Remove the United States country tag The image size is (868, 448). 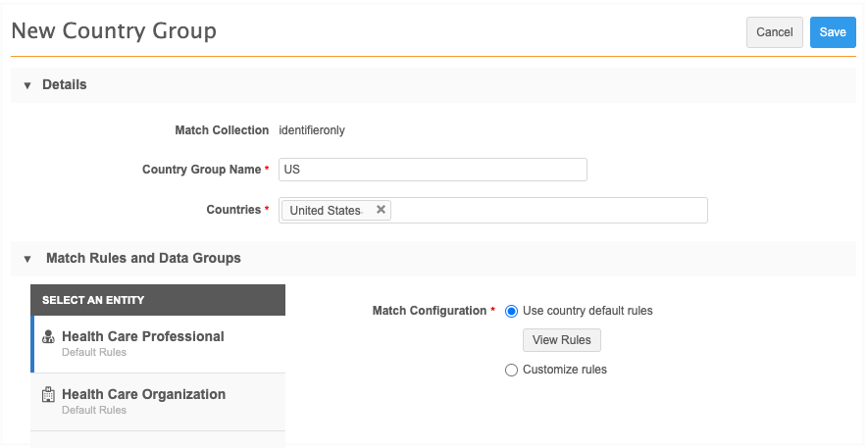pyautogui.click(x=381, y=210)
